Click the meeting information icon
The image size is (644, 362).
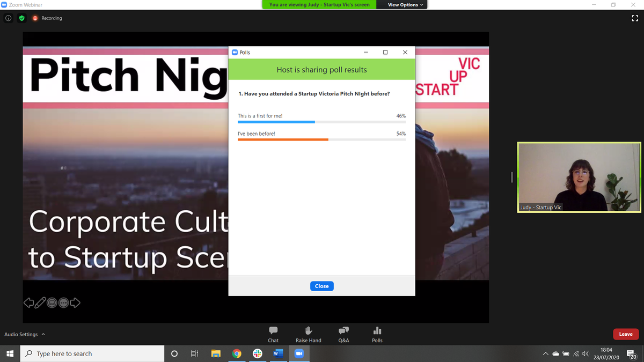(x=9, y=18)
